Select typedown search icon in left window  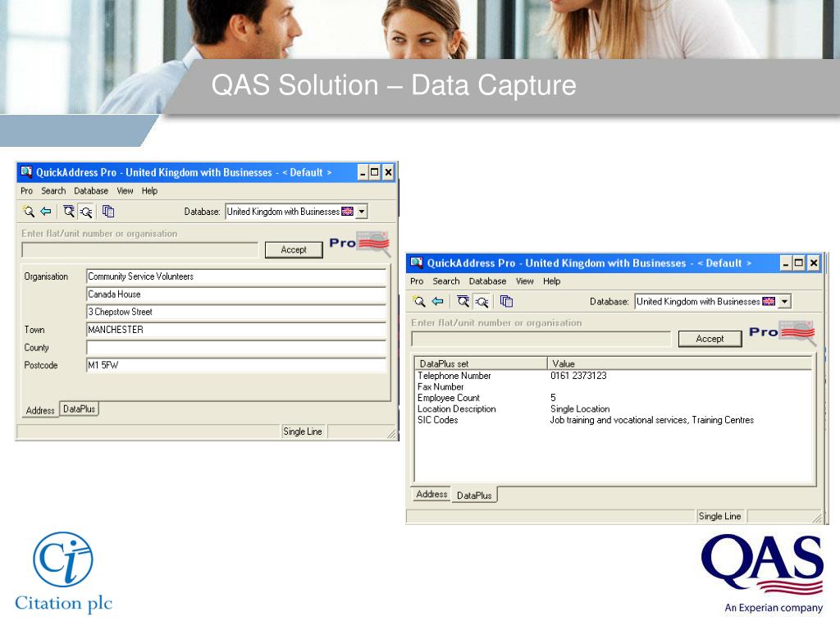[x=69, y=212]
